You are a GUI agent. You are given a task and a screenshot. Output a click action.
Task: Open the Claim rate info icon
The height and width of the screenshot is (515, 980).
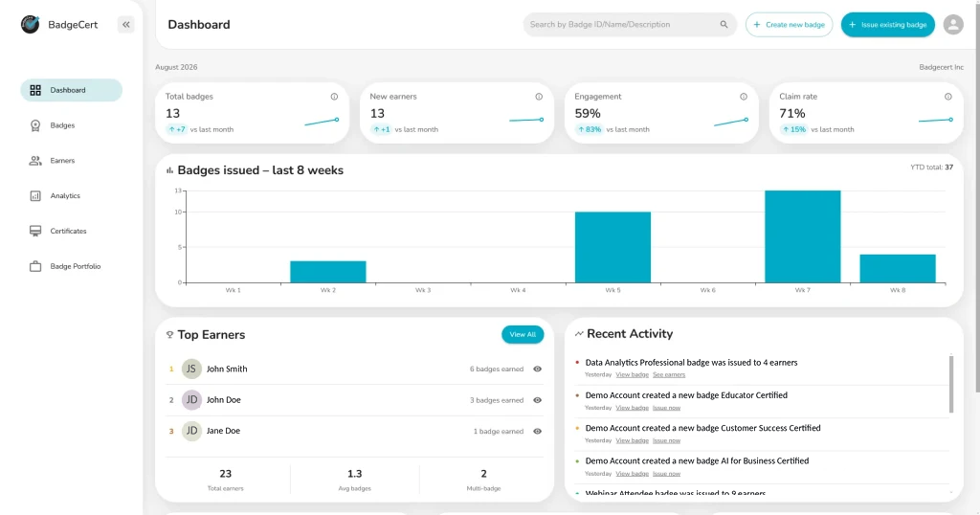click(x=948, y=97)
